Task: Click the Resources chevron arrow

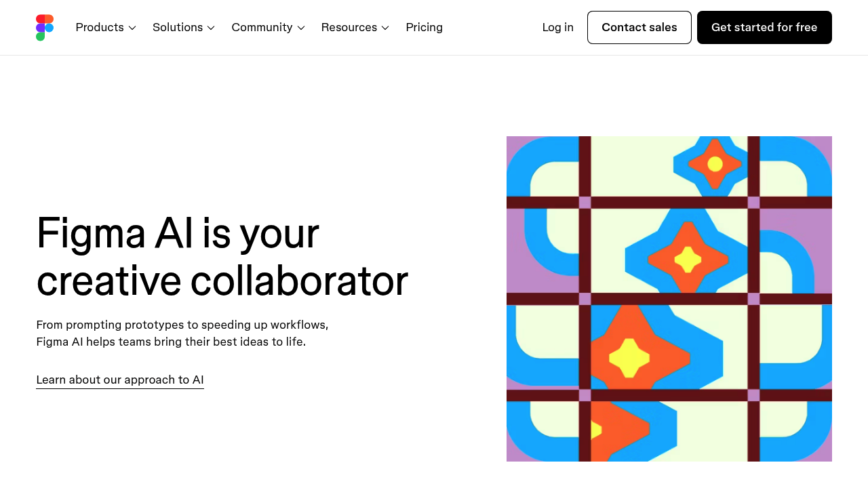Action: (x=384, y=28)
